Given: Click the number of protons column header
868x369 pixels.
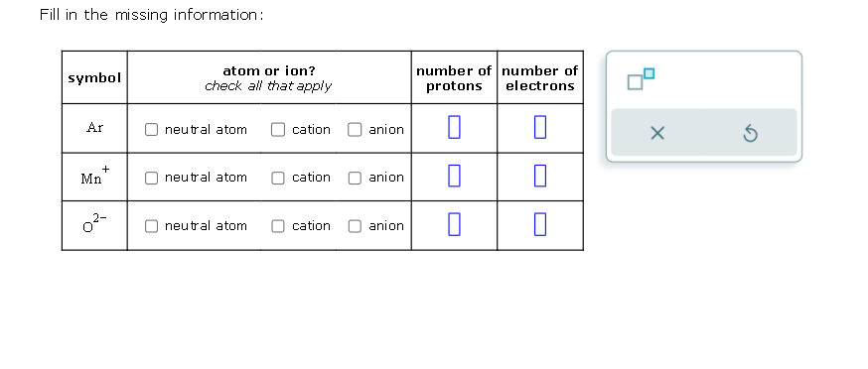Looking at the screenshot, I should point(454,78).
